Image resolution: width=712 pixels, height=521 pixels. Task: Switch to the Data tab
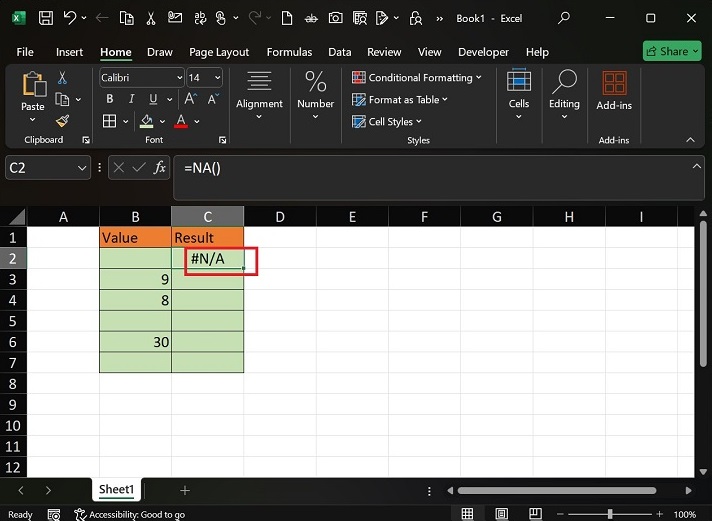340,52
